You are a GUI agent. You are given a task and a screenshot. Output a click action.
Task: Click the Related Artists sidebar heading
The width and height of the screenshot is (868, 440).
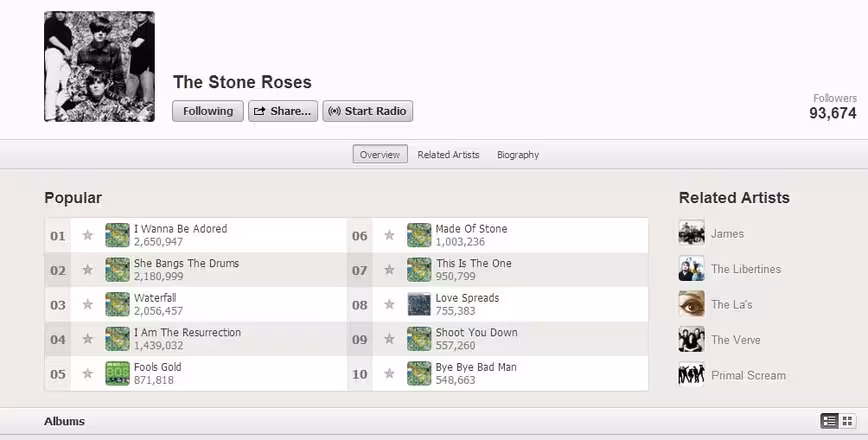[x=734, y=198]
